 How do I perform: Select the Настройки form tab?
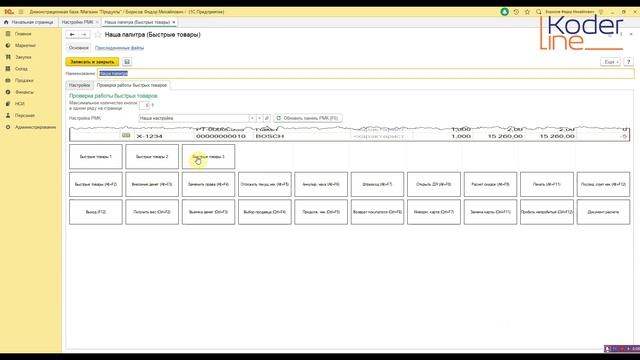(x=79, y=85)
